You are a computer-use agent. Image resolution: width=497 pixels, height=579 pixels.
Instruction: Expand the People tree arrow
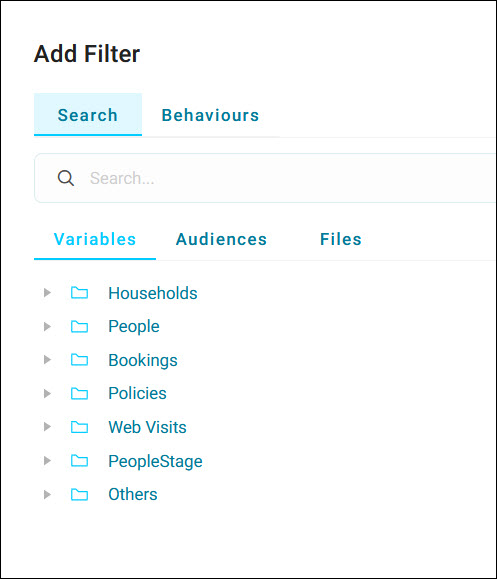[x=47, y=326]
